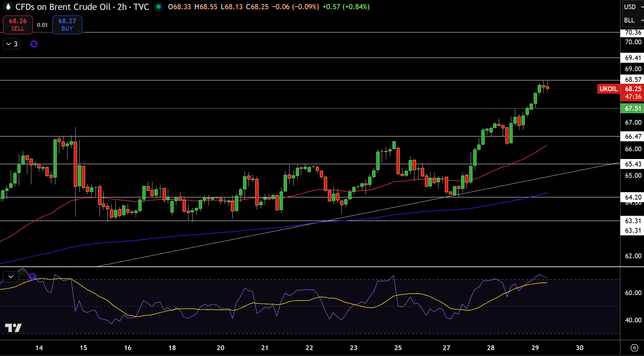Screen dimensions: 644x356
Task: Click the purple refresh icon in RSI pane
Action: (32, 276)
